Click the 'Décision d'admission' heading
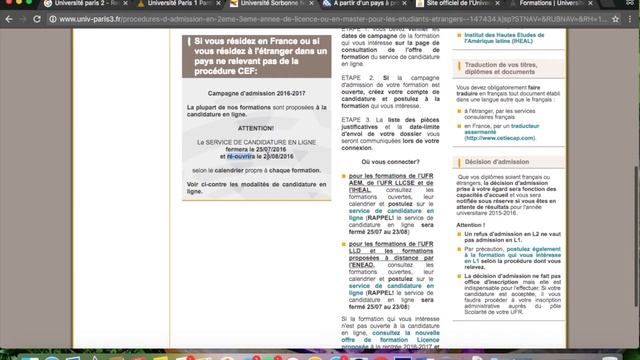The height and width of the screenshot is (360, 640). pos(497,162)
